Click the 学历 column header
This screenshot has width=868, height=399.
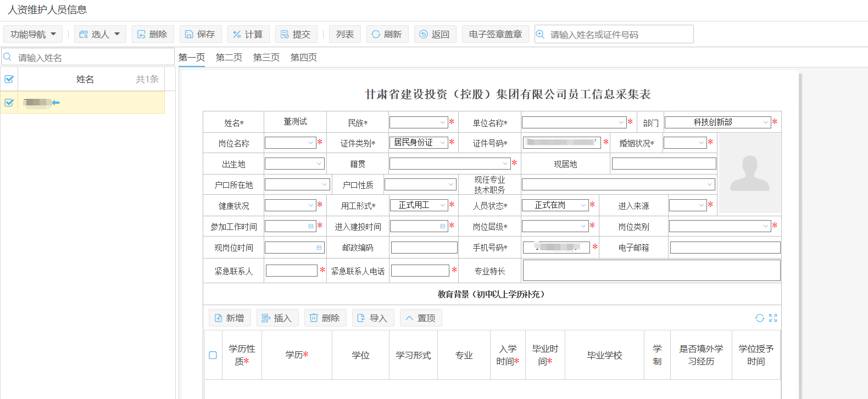click(297, 355)
